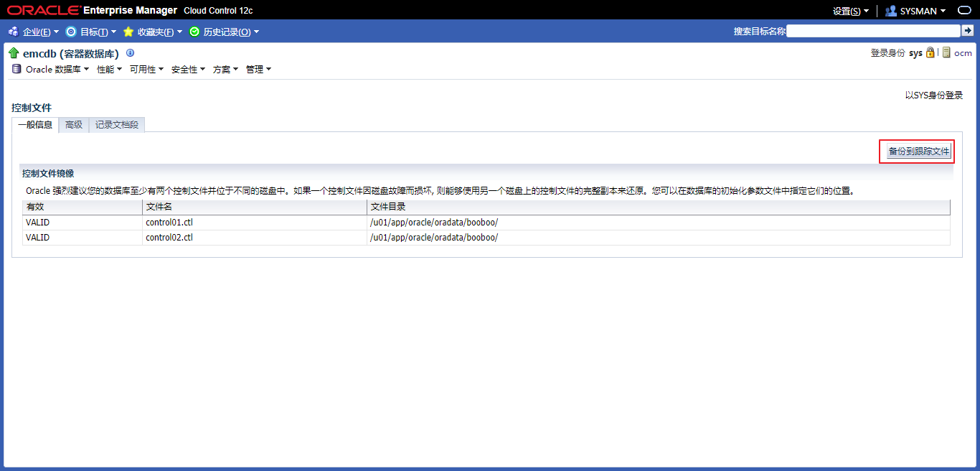Screen dimensions: 980x471
Task: Open the 企业(E) menu
Action: pyautogui.click(x=34, y=32)
